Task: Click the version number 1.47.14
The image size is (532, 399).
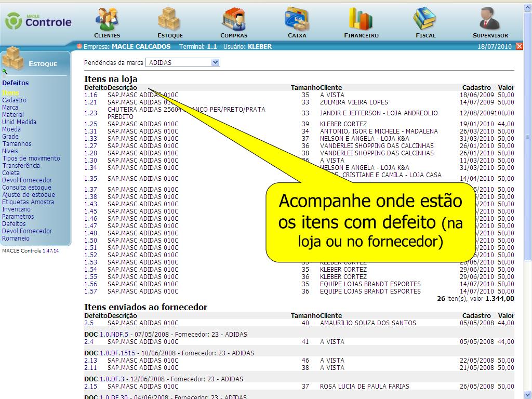Action: tap(50, 251)
